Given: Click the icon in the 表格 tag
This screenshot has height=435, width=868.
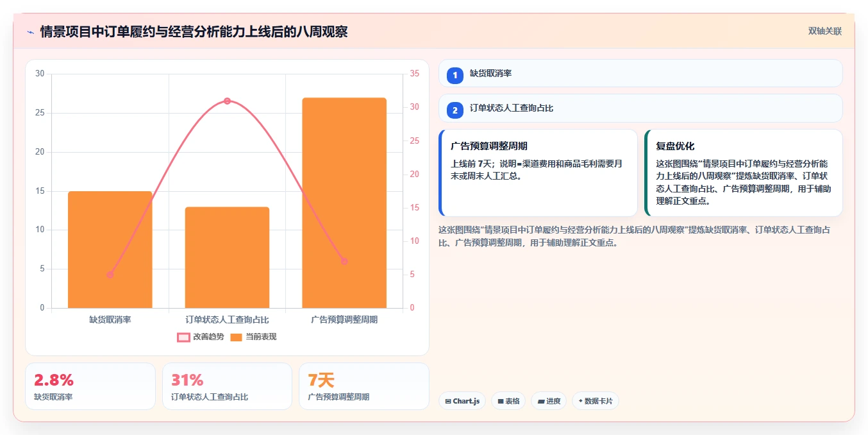Looking at the screenshot, I should [501, 402].
